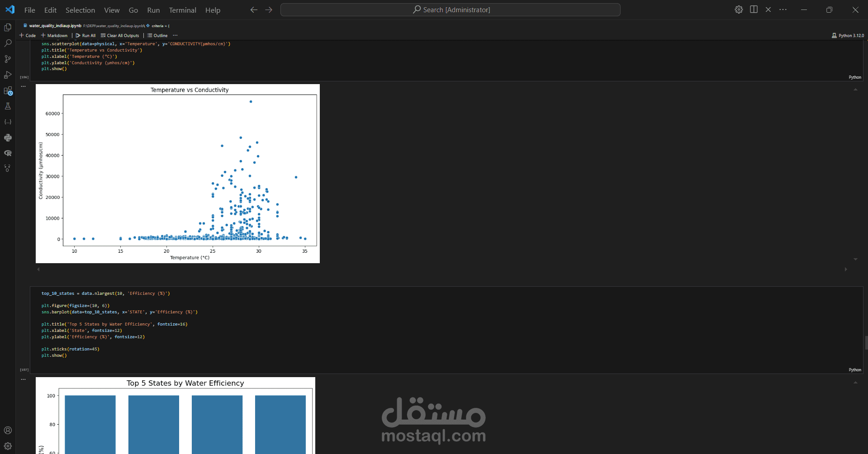The width and height of the screenshot is (868, 454).
Task: Click the VS Code logo icon
Action: click(10, 9)
